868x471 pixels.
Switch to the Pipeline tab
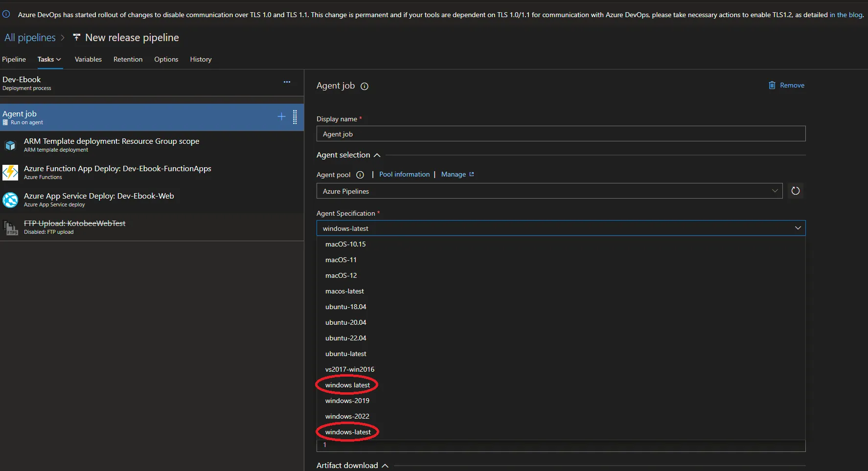tap(14, 59)
